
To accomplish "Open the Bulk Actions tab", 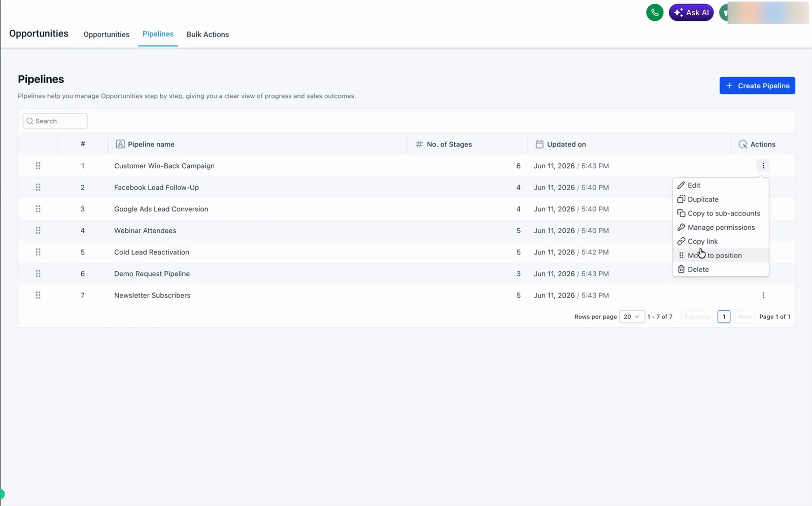I will pyautogui.click(x=208, y=34).
